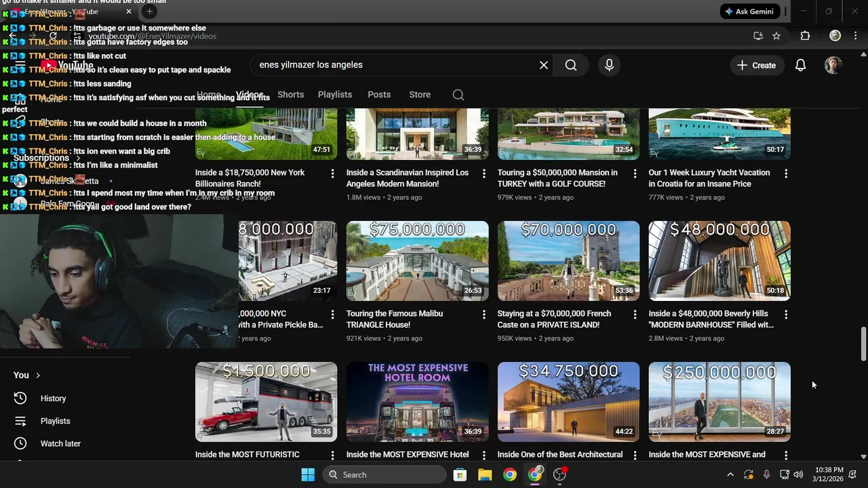Click the Windows taskbar Search box
This screenshot has width=868, height=488.
(383, 474)
